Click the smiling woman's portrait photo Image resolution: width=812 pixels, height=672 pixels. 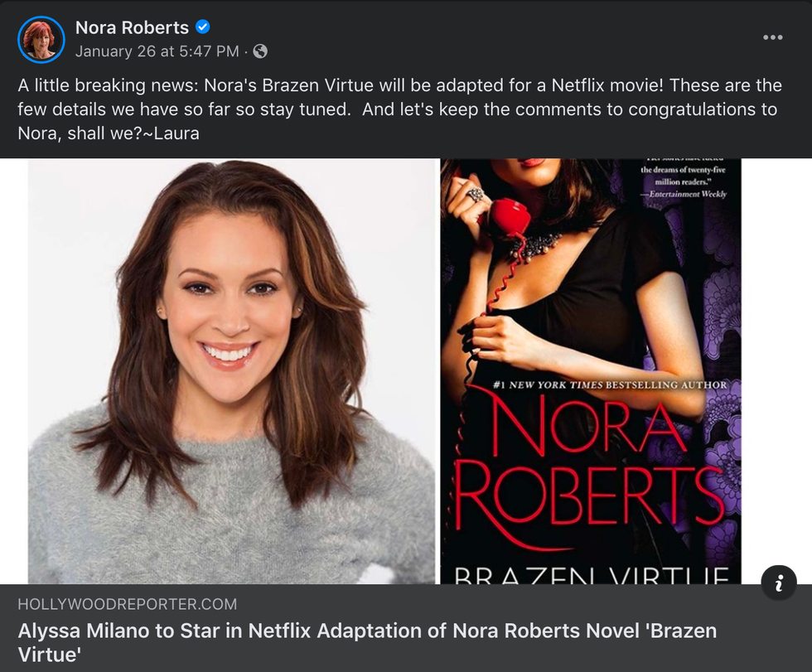point(231,371)
